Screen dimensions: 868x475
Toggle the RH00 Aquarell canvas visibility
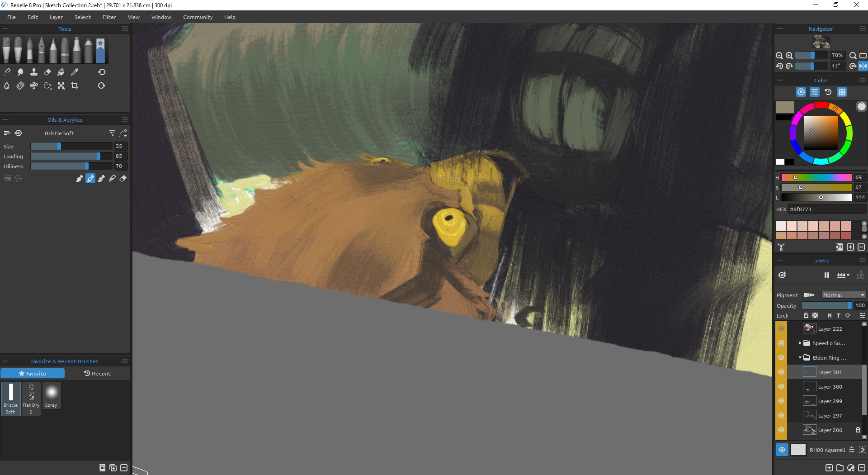[x=782, y=450]
